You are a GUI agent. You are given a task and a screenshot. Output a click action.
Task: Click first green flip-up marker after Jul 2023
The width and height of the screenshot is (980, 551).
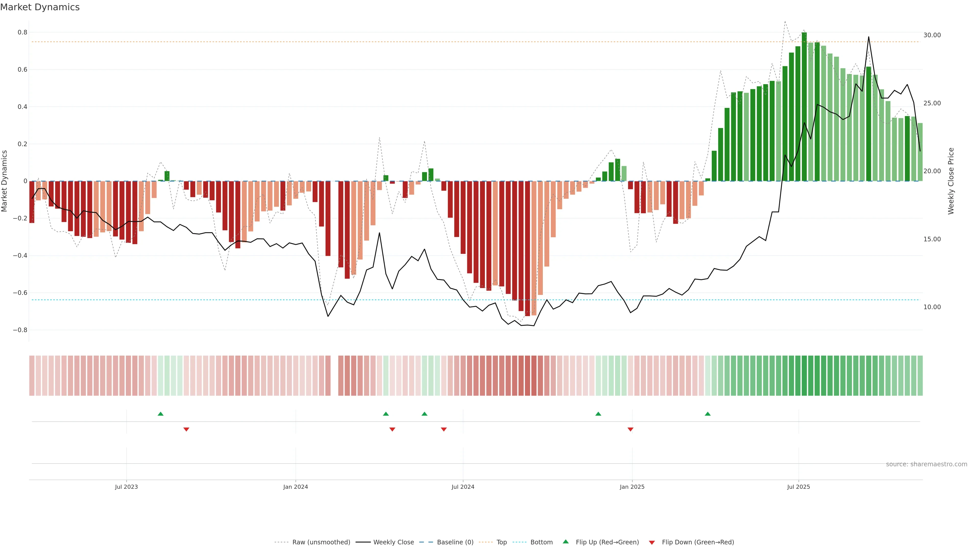tap(161, 414)
